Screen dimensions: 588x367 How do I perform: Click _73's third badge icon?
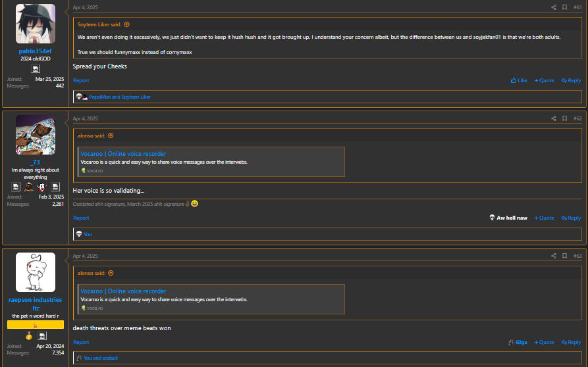(42, 187)
